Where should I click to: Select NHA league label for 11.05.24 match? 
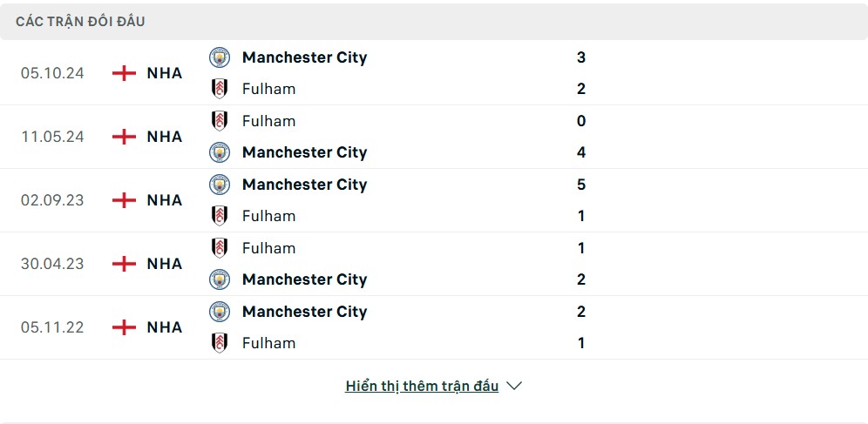[x=165, y=137]
